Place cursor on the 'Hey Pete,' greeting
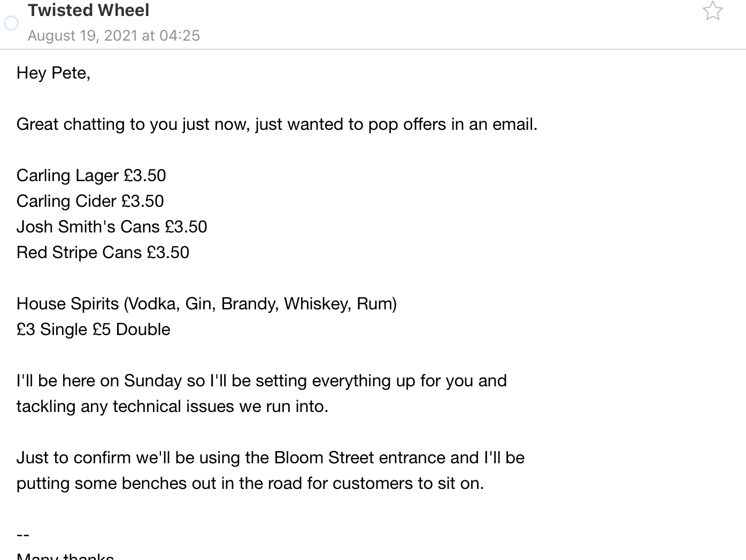746x560 pixels. click(53, 73)
